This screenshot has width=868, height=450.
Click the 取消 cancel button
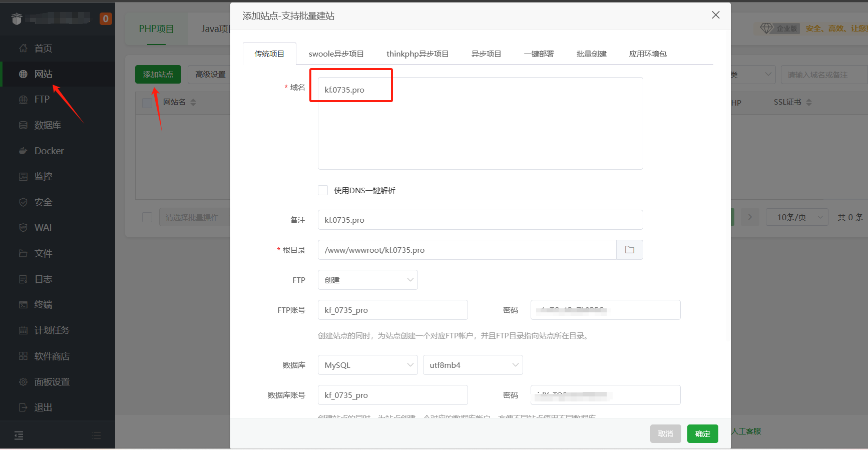click(x=666, y=433)
